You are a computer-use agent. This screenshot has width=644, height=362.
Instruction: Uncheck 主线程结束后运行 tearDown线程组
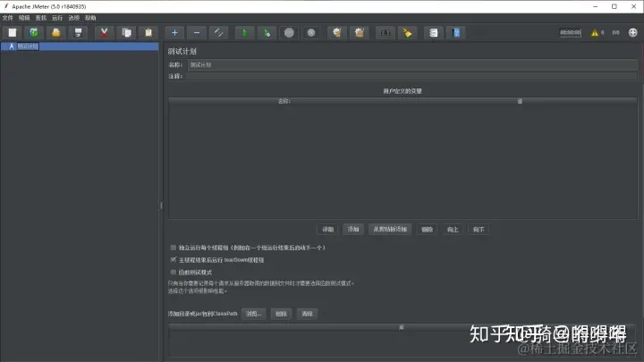[174, 260]
